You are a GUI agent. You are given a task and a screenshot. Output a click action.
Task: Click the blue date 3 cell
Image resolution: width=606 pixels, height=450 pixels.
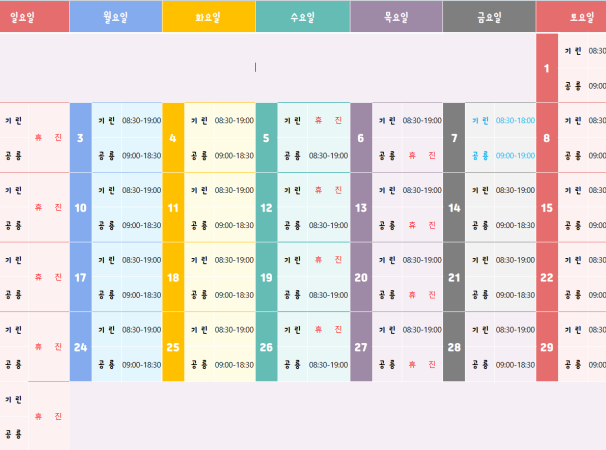pyautogui.click(x=80, y=138)
